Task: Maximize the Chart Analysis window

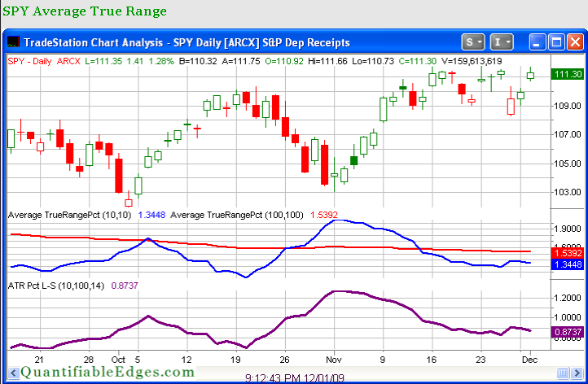Action: pyautogui.click(x=556, y=42)
